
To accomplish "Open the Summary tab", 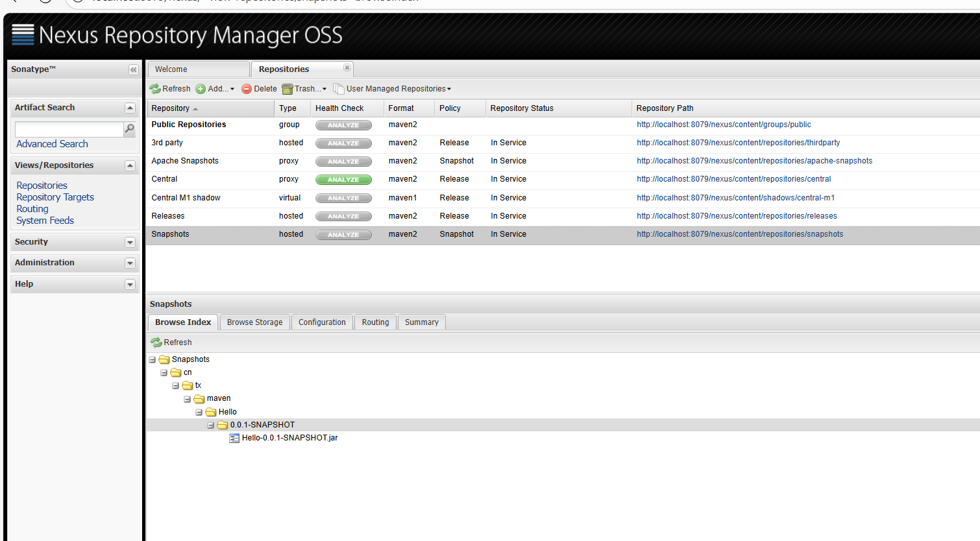I will tap(422, 322).
